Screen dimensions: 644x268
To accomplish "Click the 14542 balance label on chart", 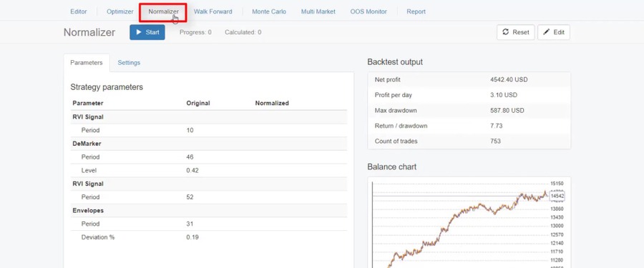I will pos(557,197).
